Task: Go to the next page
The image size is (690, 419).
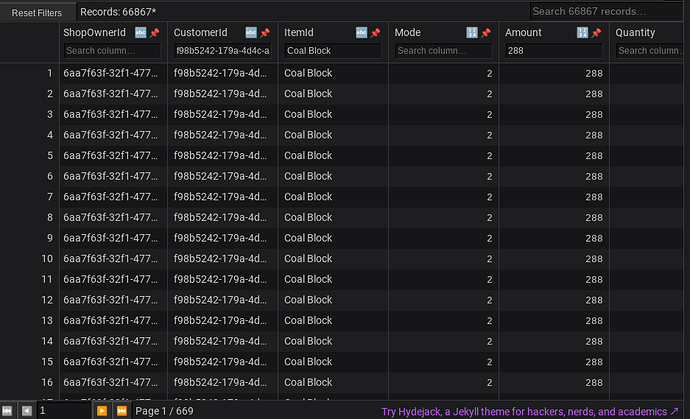Action: click(x=102, y=411)
